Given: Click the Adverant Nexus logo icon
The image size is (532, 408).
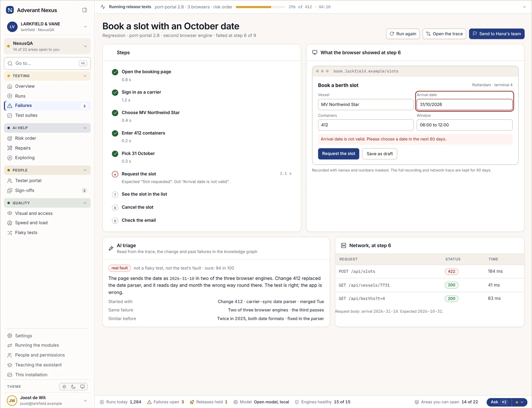Looking at the screenshot, I should [10, 10].
